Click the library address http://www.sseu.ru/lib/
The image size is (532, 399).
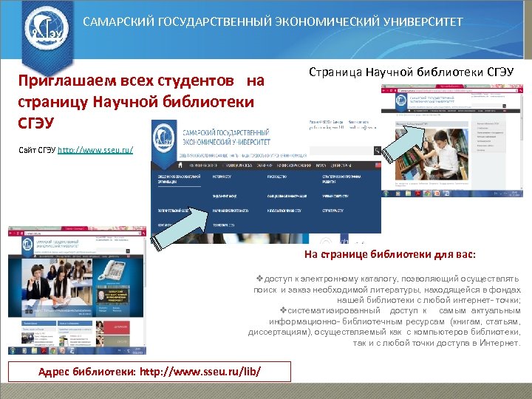(200, 372)
